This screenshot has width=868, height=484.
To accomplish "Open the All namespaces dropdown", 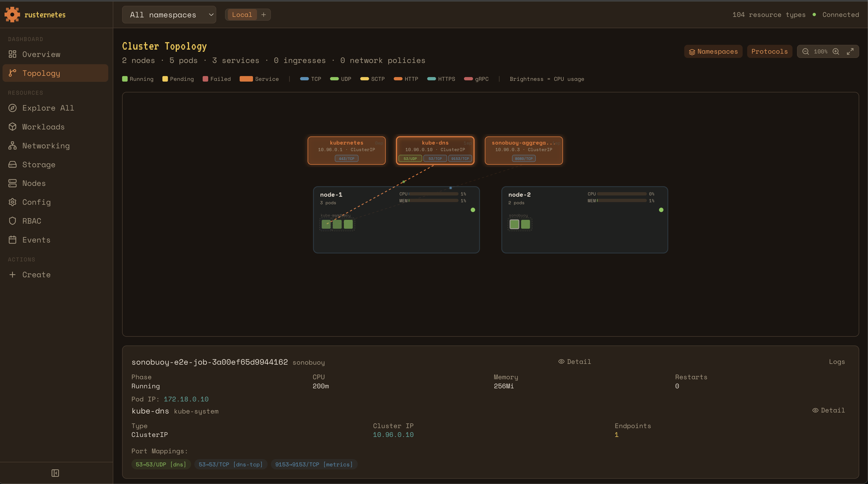I will [169, 15].
